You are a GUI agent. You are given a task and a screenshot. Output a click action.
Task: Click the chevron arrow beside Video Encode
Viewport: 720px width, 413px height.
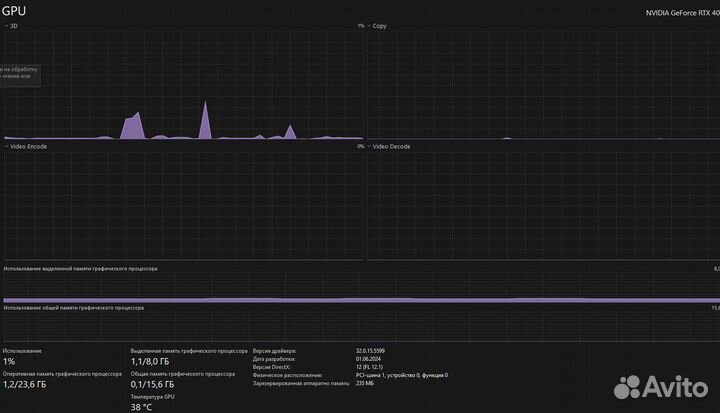pyautogui.click(x=5, y=146)
